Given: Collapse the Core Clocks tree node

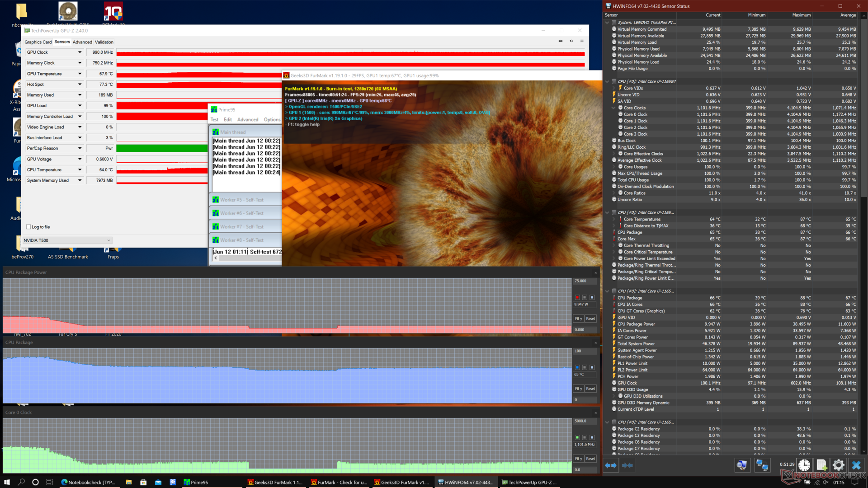Looking at the screenshot, I should pyautogui.click(x=613, y=108).
